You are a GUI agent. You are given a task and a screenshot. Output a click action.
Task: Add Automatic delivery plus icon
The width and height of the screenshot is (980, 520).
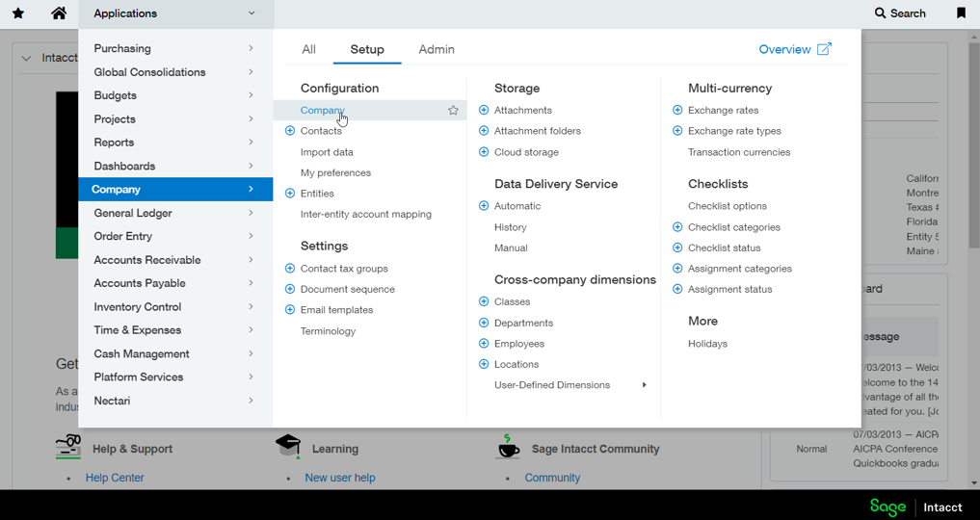pos(483,206)
